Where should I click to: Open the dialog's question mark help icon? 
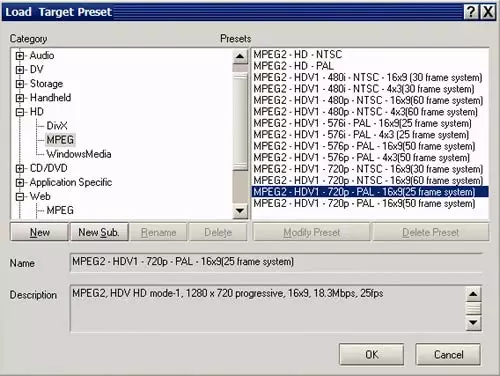(x=471, y=12)
